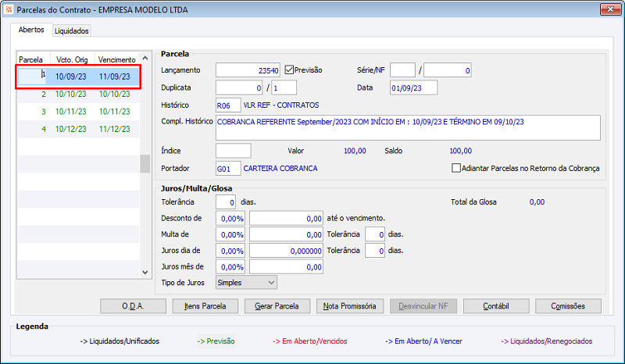Screen dimensions: 625x364
Task: Click the Itens Parcela button
Action: point(205,305)
